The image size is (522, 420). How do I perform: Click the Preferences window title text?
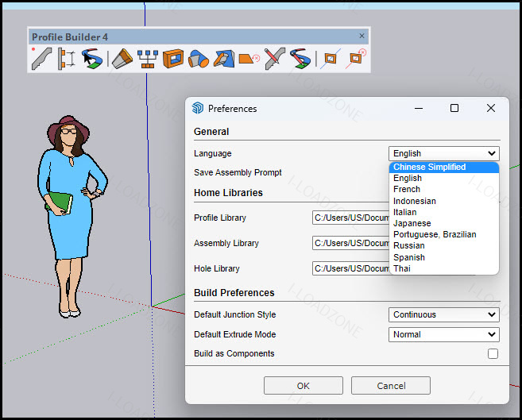pyautogui.click(x=232, y=109)
